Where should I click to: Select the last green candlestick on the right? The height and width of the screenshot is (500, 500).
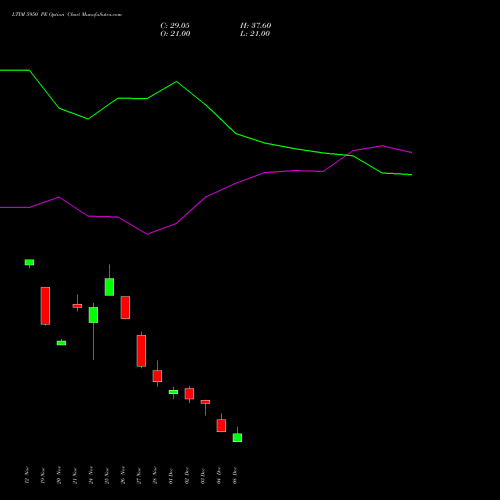pos(237,437)
